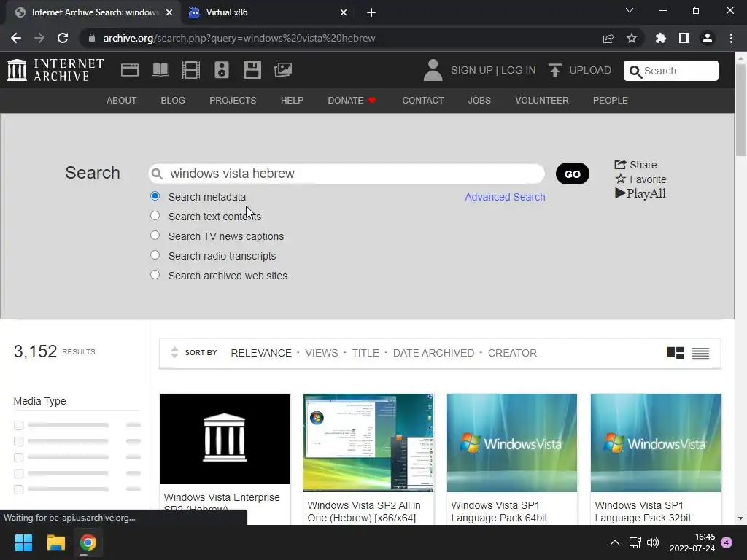Open new browser tab

[x=371, y=12]
